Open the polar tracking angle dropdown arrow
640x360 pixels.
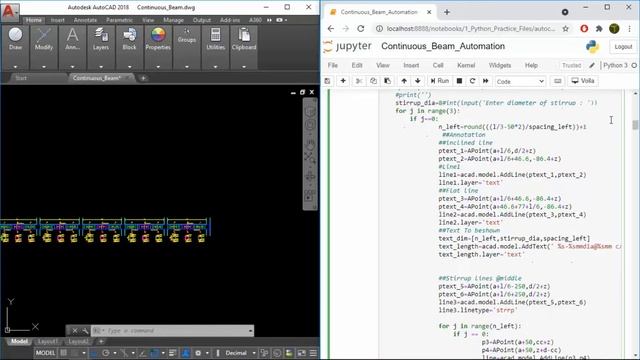[x=115, y=353]
